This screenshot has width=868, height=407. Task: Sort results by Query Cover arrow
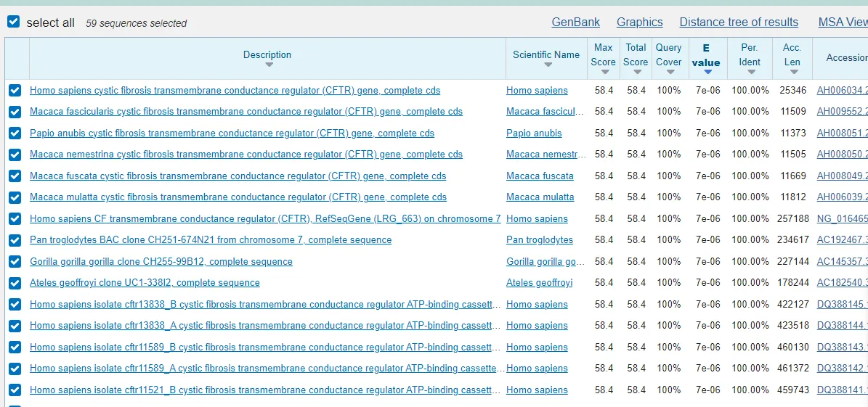pyautogui.click(x=669, y=72)
